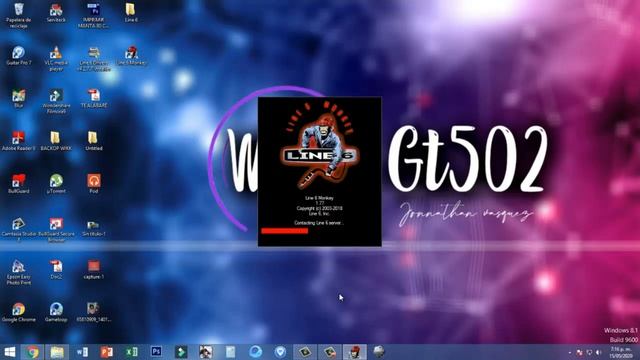Select the Untitled folder on desktop
Viewport: 640px width, 360px height.
point(93,141)
